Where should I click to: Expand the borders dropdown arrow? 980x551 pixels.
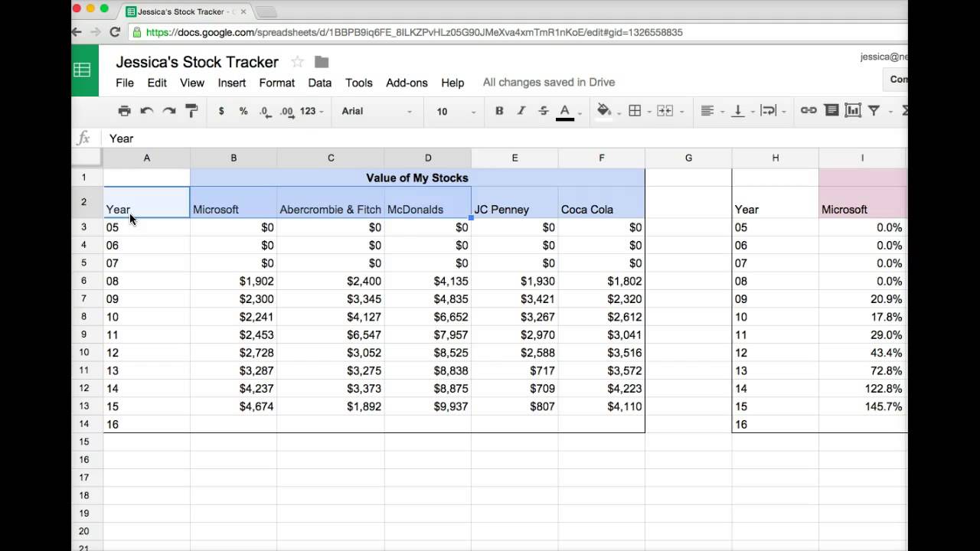(649, 112)
